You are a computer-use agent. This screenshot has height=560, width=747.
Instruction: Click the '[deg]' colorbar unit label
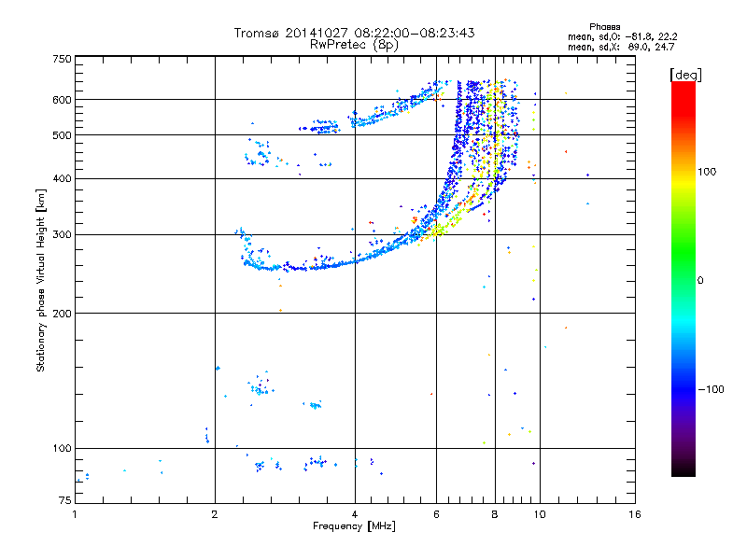(x=685, y=75)
